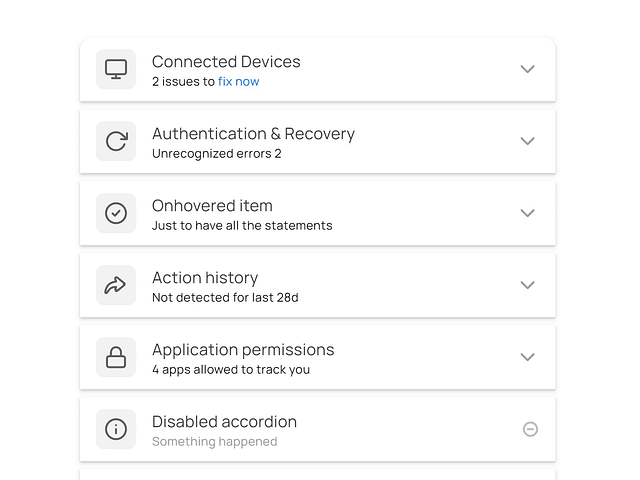Click the checkmark circle icon on Onhovered item
Viewport: 640px width, 480px height.
pos(116,213)
